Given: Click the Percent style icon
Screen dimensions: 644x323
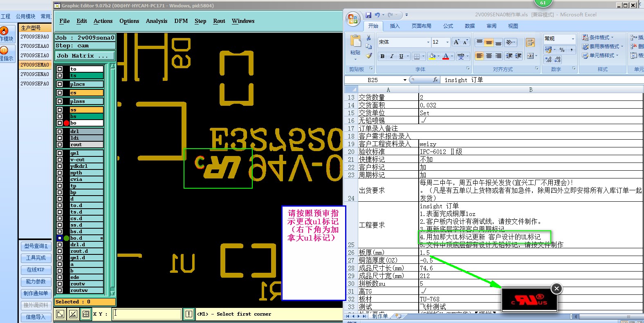Looking at the screenshot, I should click(x=562, y=50).
